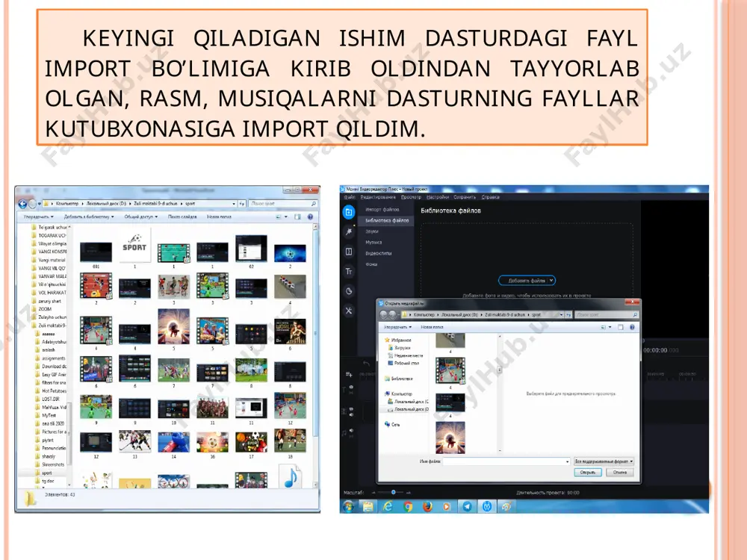Select 'sport' folder in Explorer tree
This screenshot has width=747, height=560.
point(46,473)
